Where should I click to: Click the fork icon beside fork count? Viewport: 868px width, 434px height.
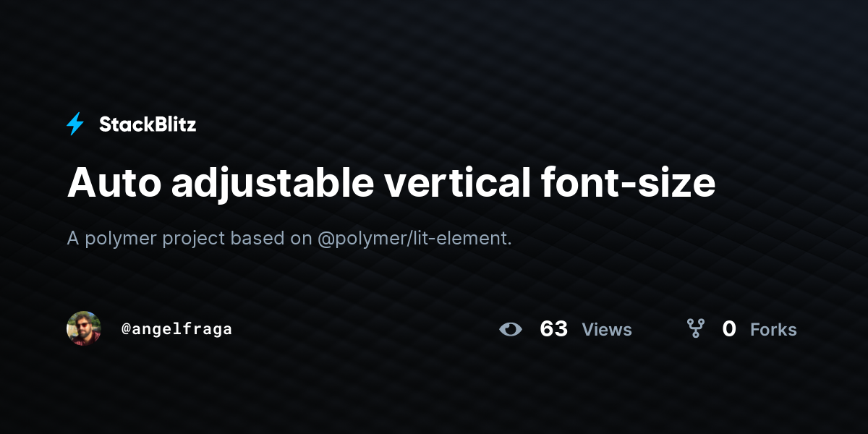click(x=696, y=329)
